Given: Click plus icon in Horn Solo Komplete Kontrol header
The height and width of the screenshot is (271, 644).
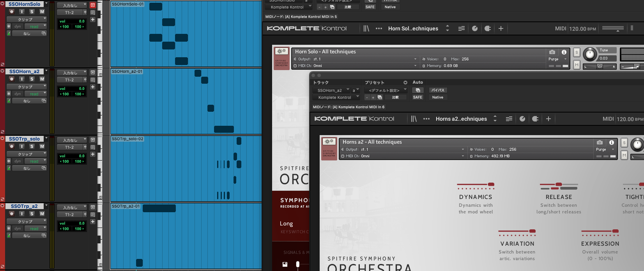Looking at the screenshot, I should point(501,28).
